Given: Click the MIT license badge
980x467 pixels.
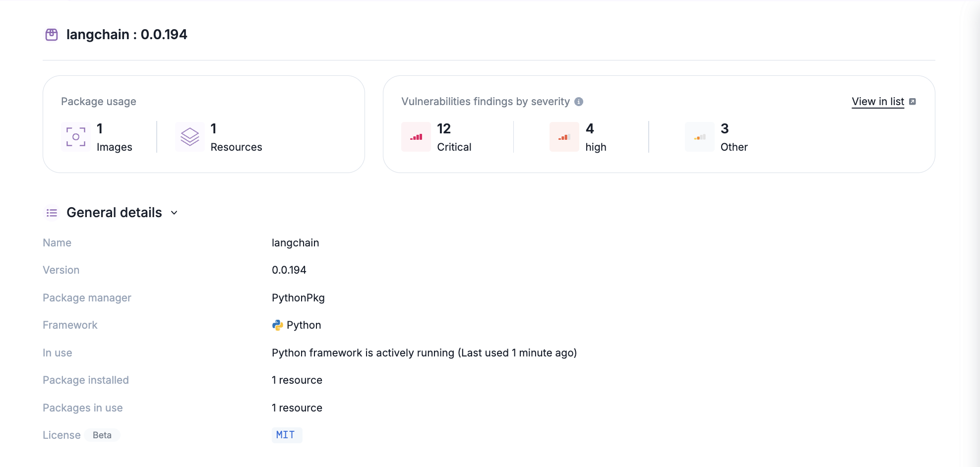Looking at the screenshot, I should (287, 435).
